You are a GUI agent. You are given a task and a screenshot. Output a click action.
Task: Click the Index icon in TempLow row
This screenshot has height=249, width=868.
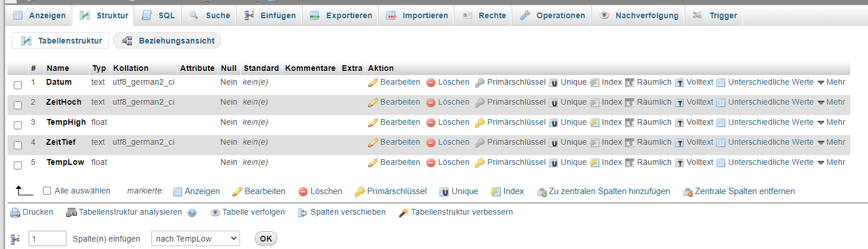pyautogui.click(x=595, y=163)
